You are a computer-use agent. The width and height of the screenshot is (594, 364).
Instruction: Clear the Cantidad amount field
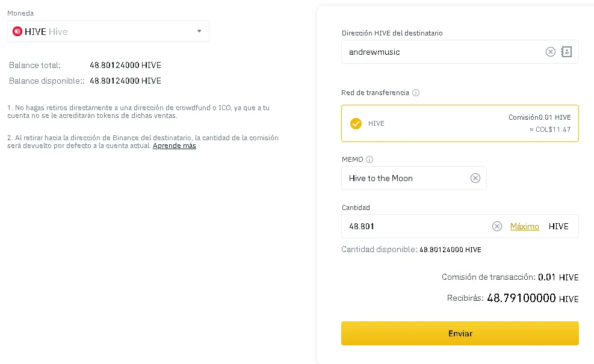tap(497, 226)
